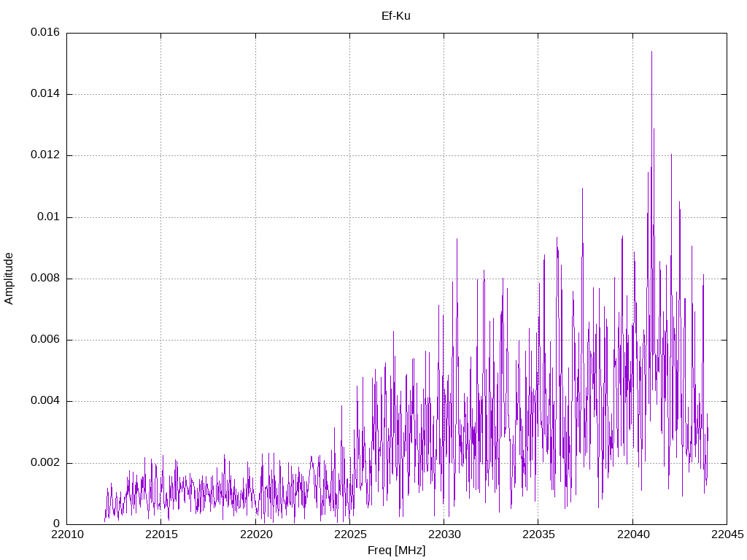This screenshot has width=747, height=560.
Task: Click the 0.012 amplitude tick label
Action: (45, 155)
